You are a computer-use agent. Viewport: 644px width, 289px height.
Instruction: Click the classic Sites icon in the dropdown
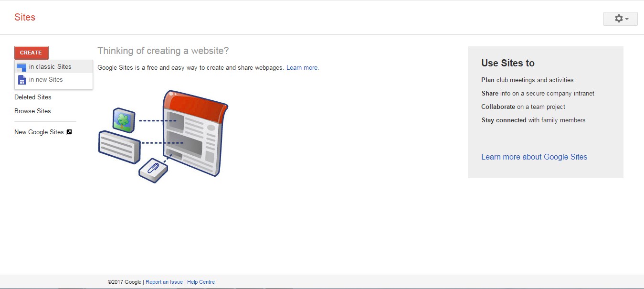click(x=21, y=67)
